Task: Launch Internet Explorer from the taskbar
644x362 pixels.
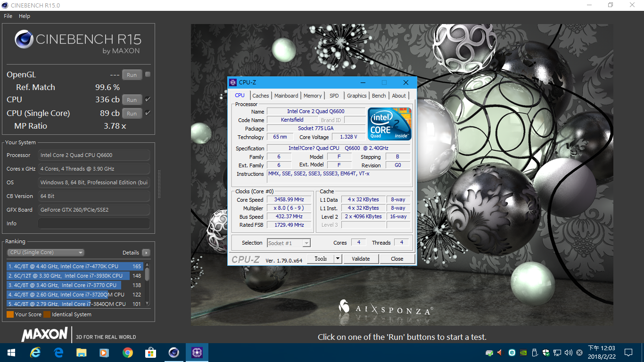Action: click(35, 353)
